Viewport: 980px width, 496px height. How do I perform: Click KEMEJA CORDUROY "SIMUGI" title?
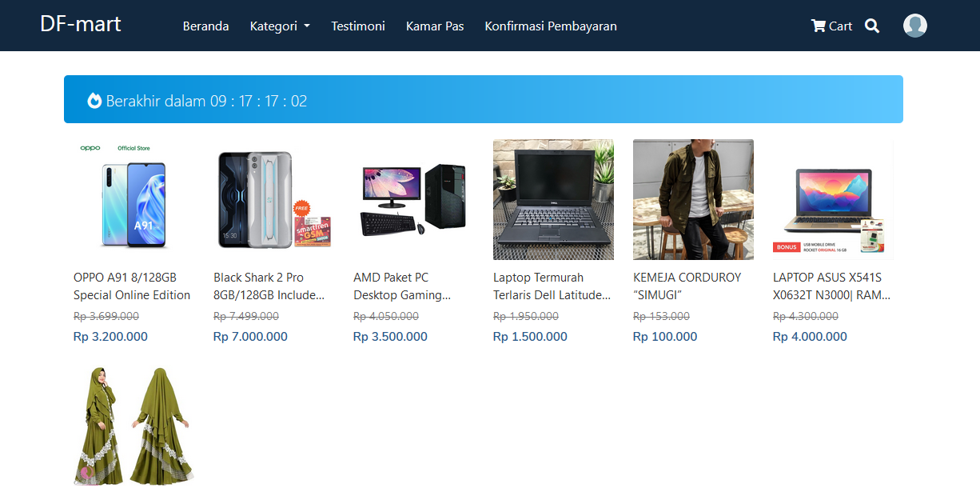click(x=687, y=286)
